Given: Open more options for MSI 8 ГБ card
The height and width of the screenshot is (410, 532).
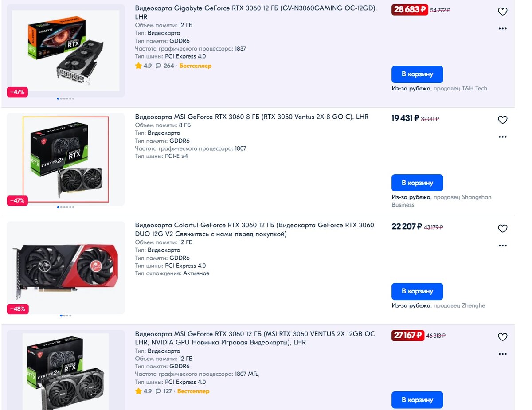Looking at the screenshot, I should 502,137.
